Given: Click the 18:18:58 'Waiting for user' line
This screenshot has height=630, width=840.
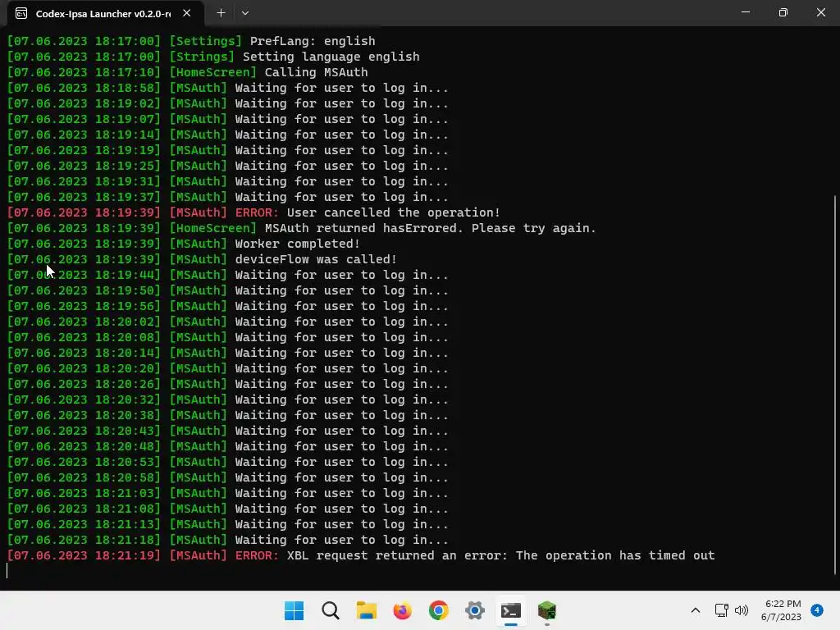Looking at the screenshot, I should pos(228,88).
